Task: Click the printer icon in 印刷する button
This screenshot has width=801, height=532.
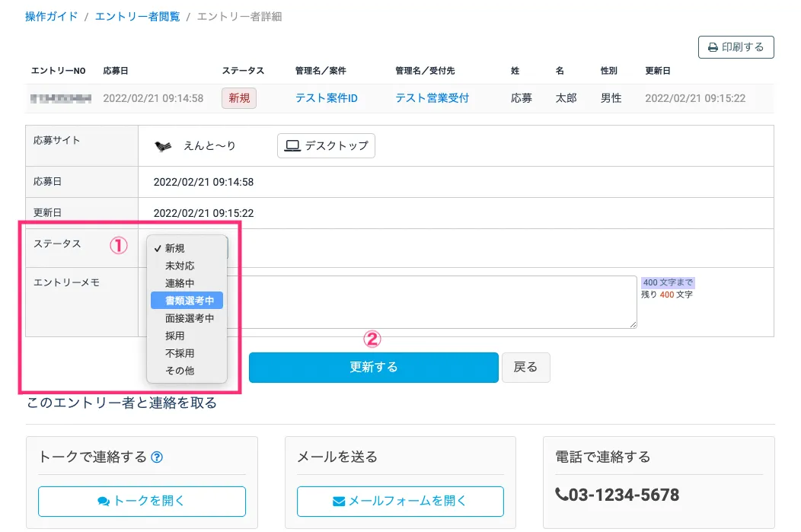Action: point(713,47)
